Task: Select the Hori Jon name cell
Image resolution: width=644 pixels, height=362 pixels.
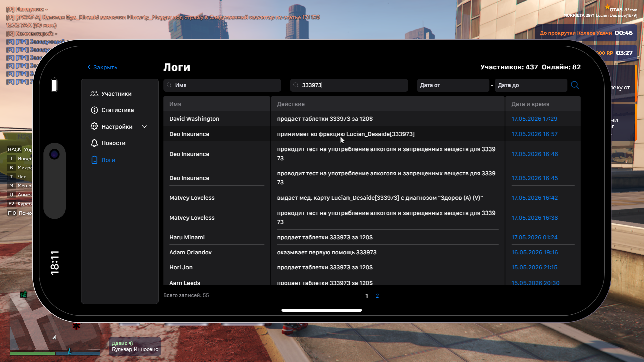Action: [x=181, y=267]
